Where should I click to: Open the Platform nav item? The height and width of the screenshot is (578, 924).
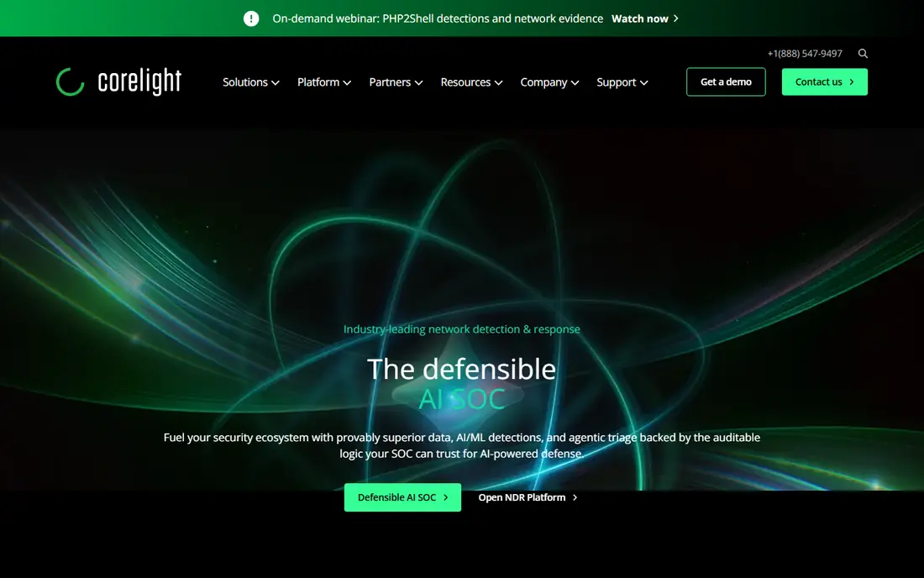tap(324, 81)
